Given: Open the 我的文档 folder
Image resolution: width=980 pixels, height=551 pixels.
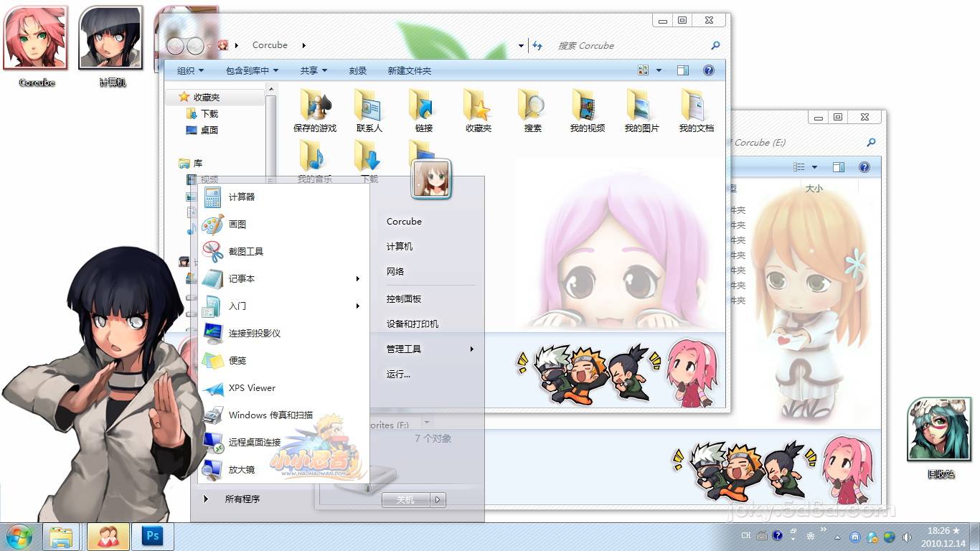Looking at the screenshot, I should click(697, 111).
